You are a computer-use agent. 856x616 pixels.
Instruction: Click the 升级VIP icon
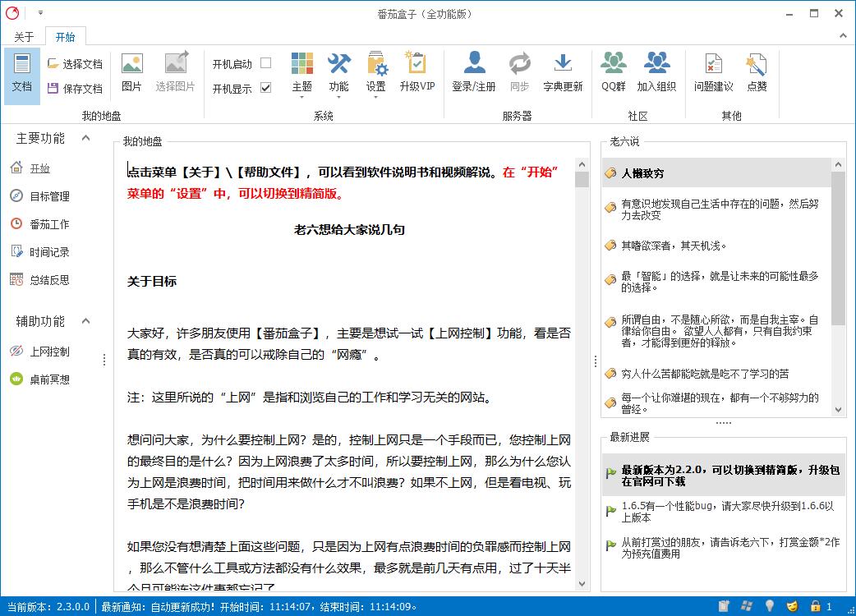416,64
